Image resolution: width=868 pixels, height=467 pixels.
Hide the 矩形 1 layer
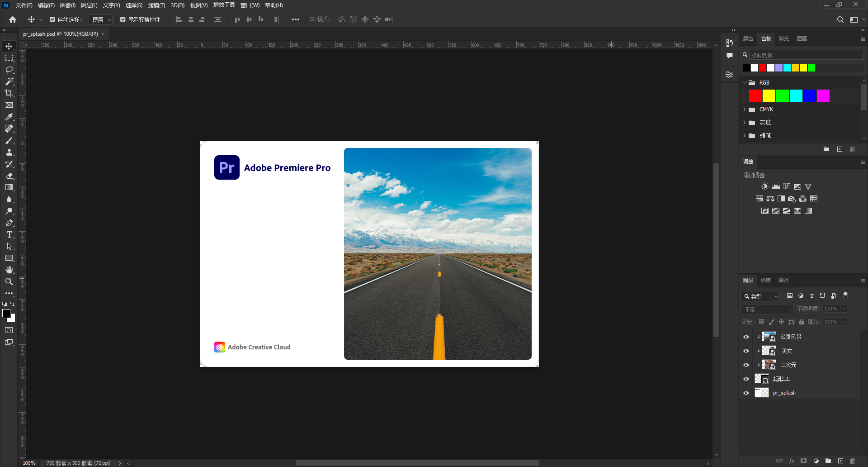(x=746, y=379)
